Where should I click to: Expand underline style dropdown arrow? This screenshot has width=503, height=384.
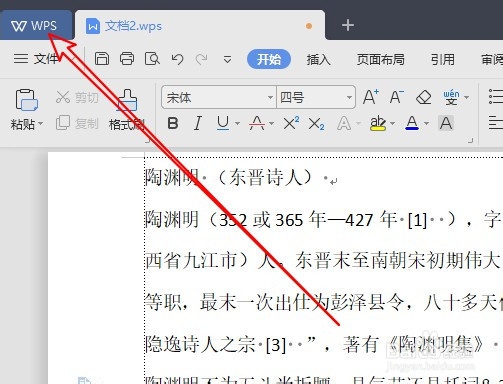pos(237,124)
